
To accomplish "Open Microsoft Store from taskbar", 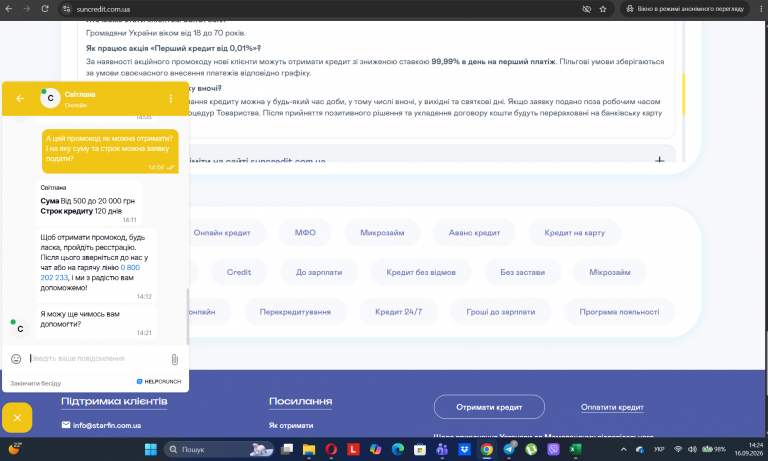I will [x=420, y=449].
